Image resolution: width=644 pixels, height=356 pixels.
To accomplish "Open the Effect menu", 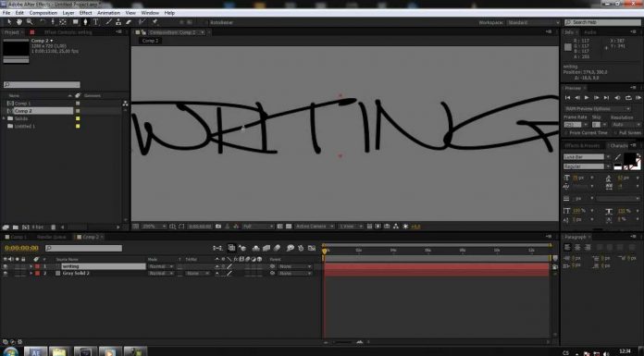I will (85, 13).
